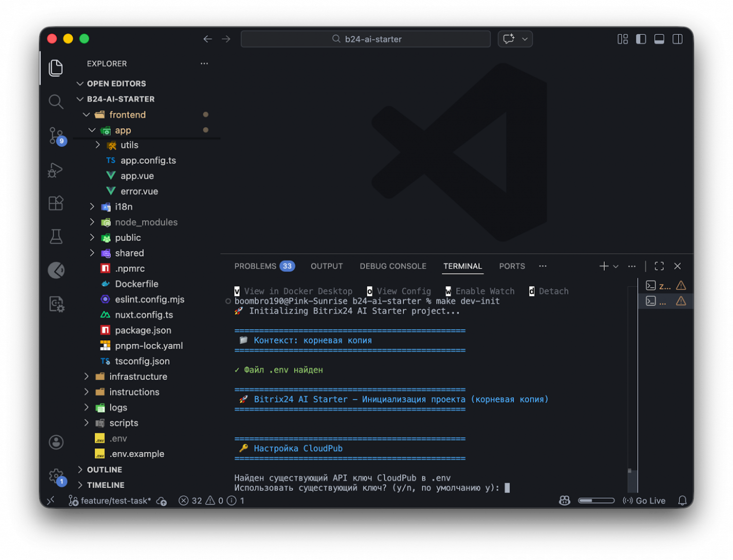Image resolution: width=733 pixels, height=560 pixels.
Task: Open the Testing flask view
Action: point(56,237)
